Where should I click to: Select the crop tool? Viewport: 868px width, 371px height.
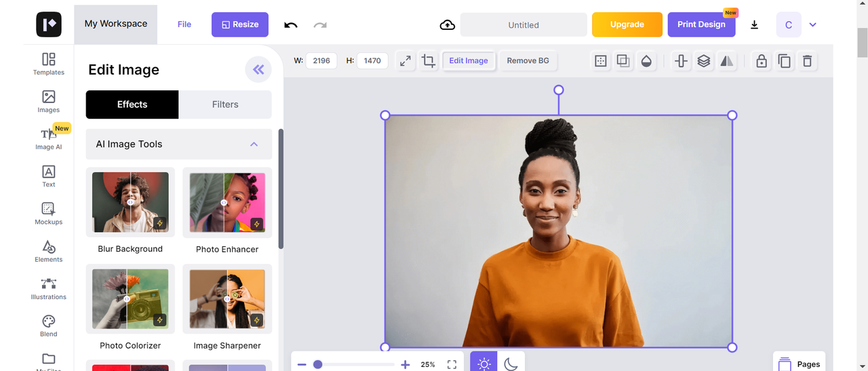pos(429,60)
